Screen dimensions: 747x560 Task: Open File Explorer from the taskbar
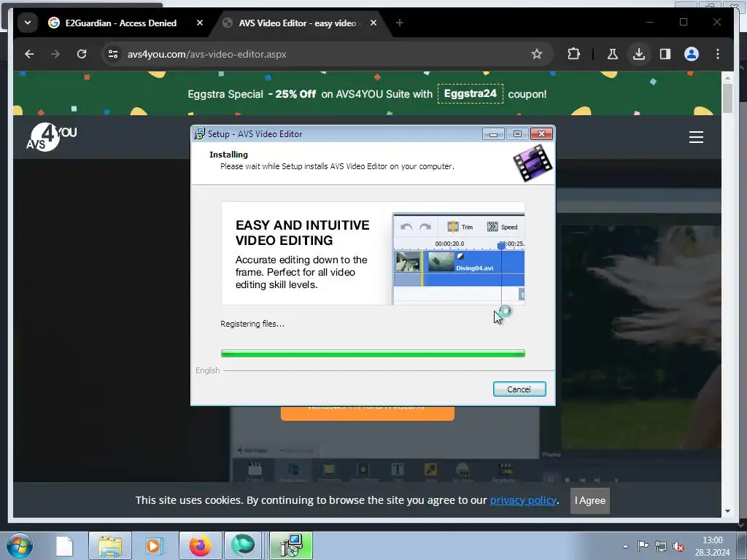(x=110, y=545)
